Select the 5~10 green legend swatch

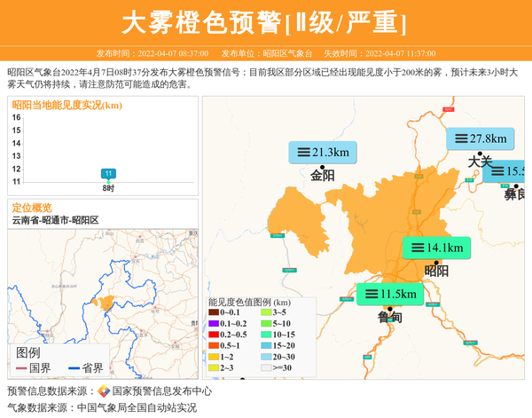[x=266, y=324]
